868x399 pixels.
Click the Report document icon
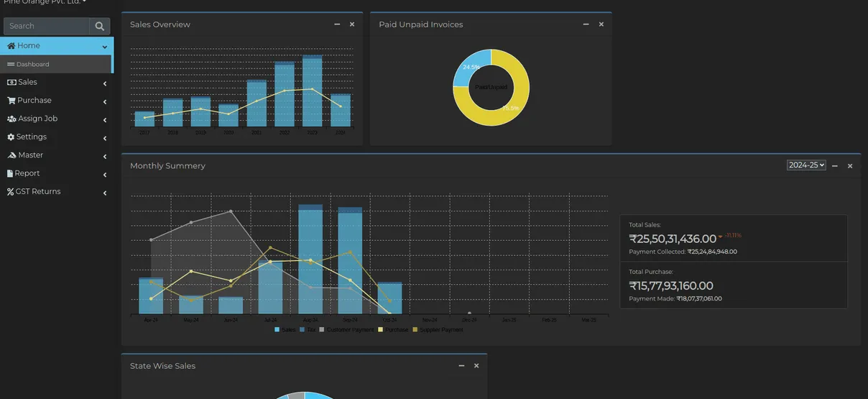coord(10,174)
